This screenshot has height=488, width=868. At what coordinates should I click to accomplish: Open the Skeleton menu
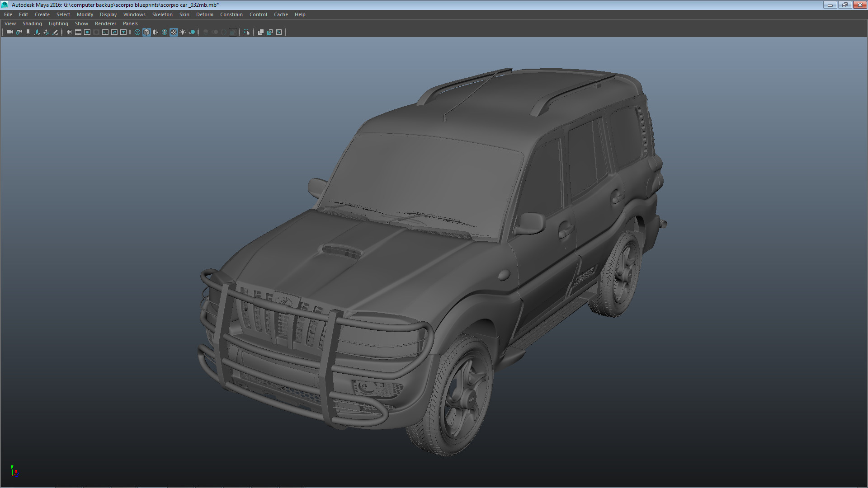click(x=162, y=14)
